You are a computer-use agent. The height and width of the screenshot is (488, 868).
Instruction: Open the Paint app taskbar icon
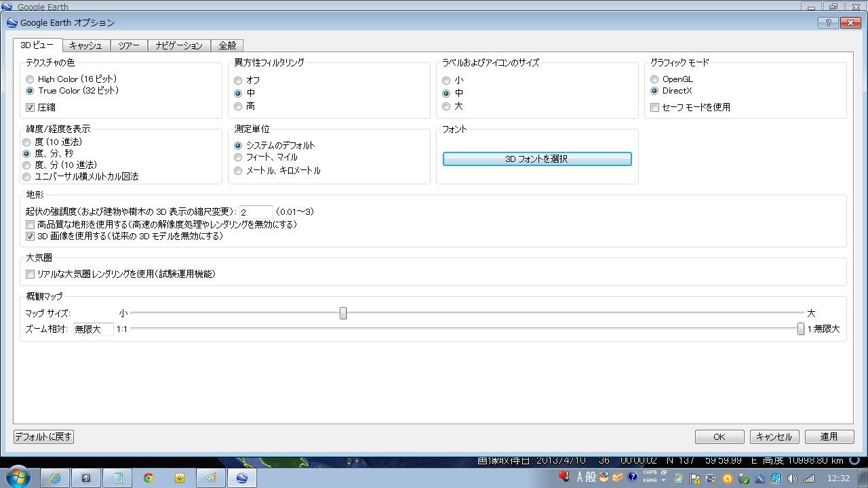[211, 478]
